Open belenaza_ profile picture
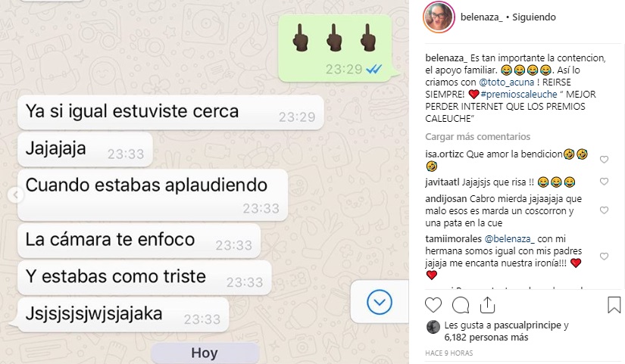 [439, 17]
